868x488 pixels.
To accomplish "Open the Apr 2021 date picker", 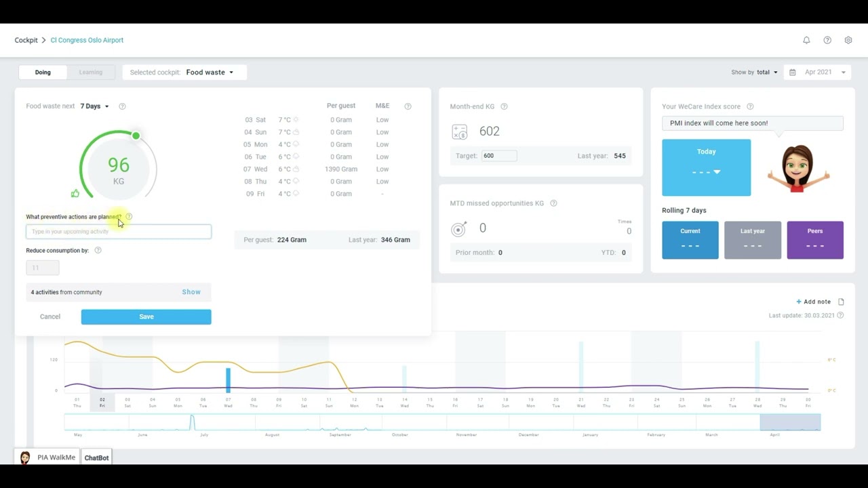I will (x=818, y=73).
